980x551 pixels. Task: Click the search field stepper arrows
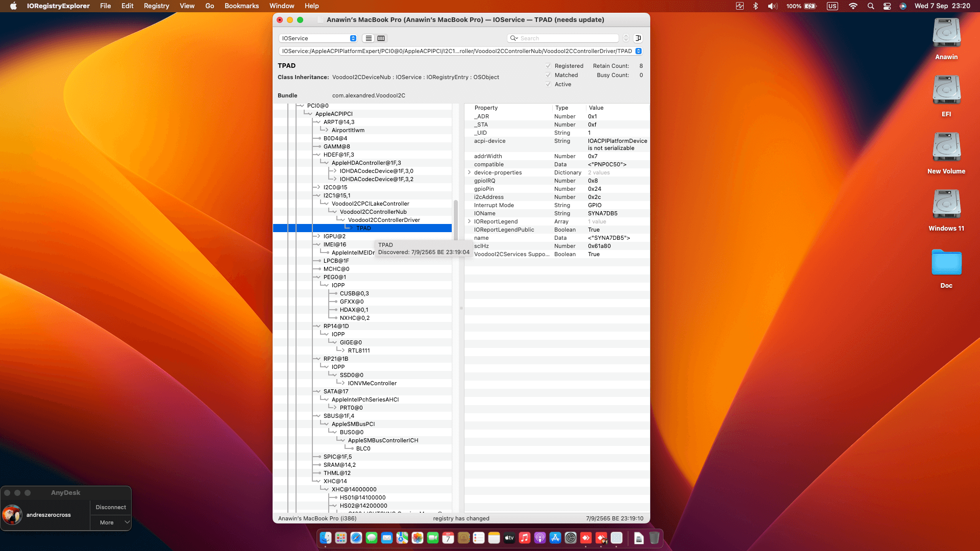pos(626,38)
